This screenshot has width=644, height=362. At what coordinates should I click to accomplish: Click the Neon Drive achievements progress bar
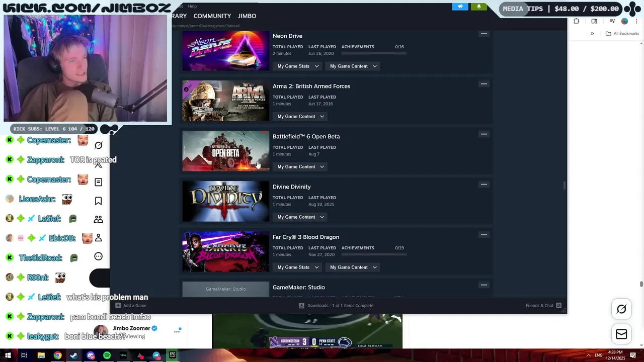374,53
